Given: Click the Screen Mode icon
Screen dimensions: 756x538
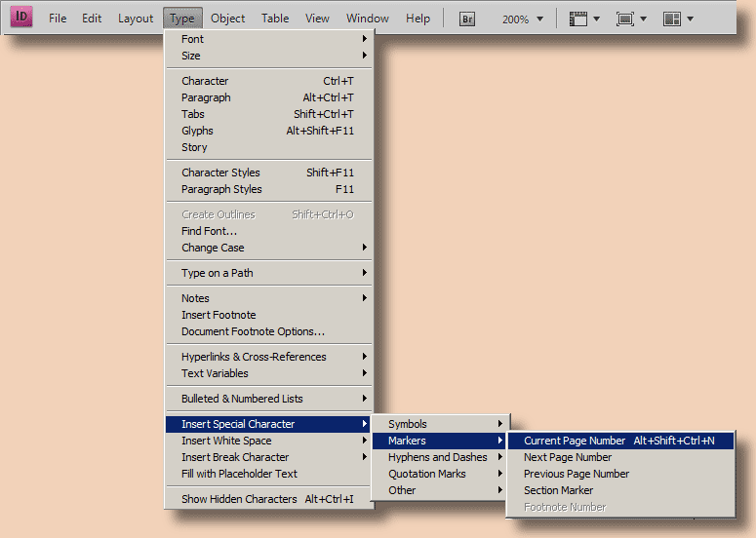Looking at the screenshot, I should [x=624, y=19].
